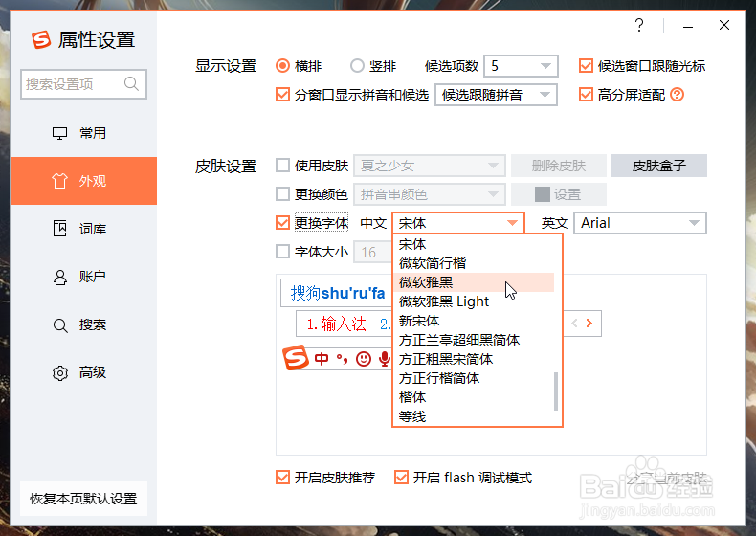The height and width of the screenshot is (536, 756).
Task: Enable the 字体大小 checkbox
Action: [x=282, y=252]
